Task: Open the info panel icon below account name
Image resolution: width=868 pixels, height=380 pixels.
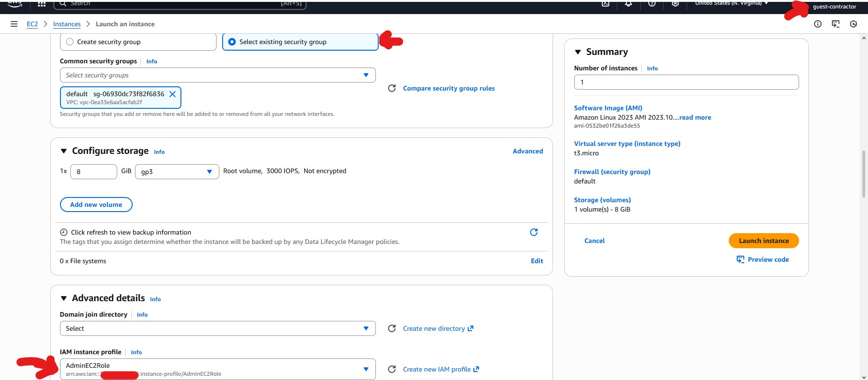Action: point(818,24)
